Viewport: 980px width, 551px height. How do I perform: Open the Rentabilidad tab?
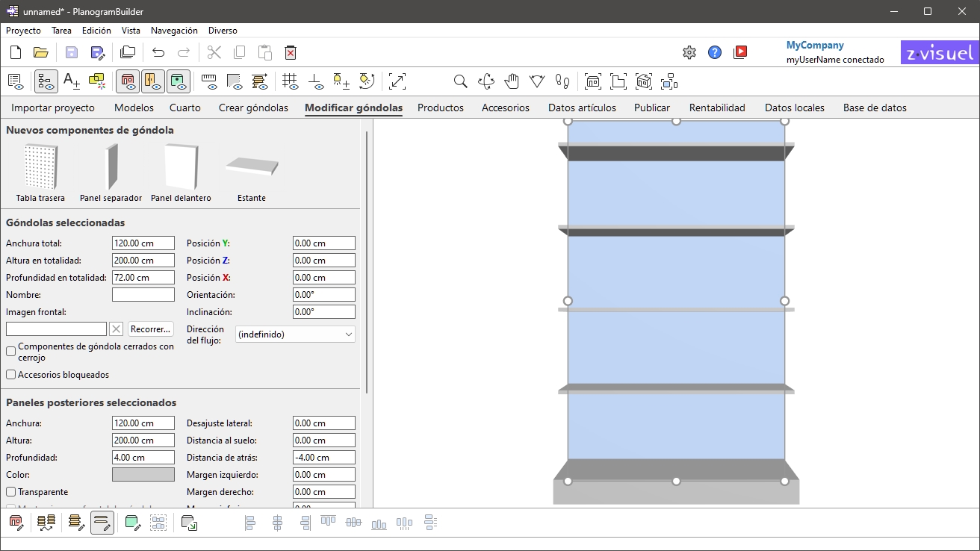coord(717,108)
